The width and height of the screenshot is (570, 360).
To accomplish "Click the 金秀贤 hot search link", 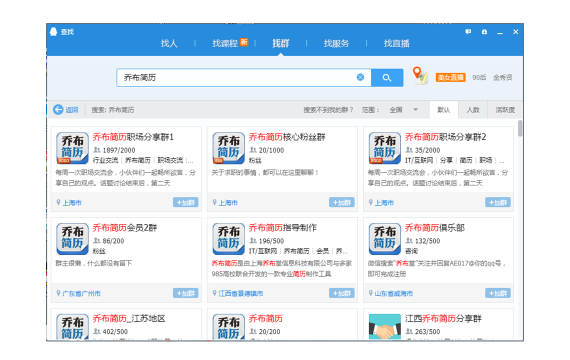I will pyautogui.click(x=502, y=77).
